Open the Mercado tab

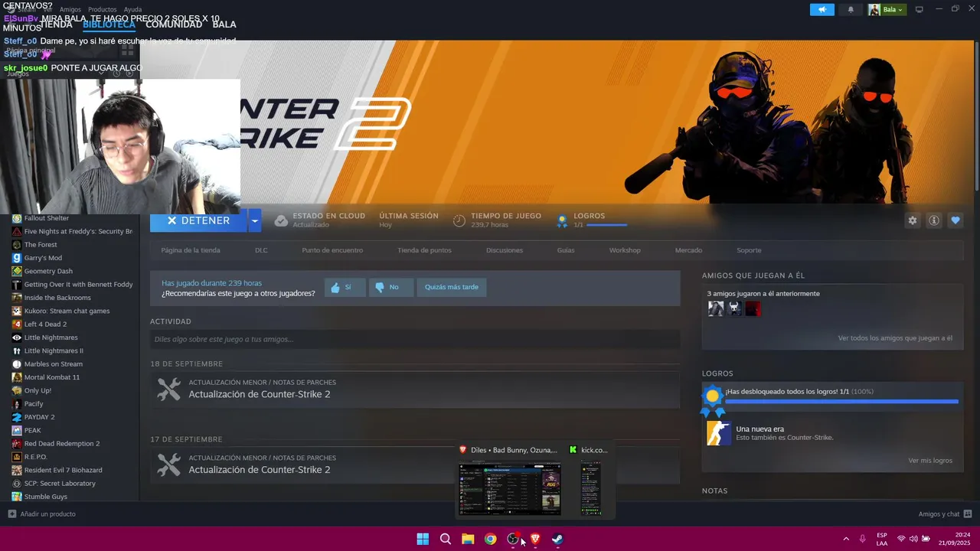(688, 250)
